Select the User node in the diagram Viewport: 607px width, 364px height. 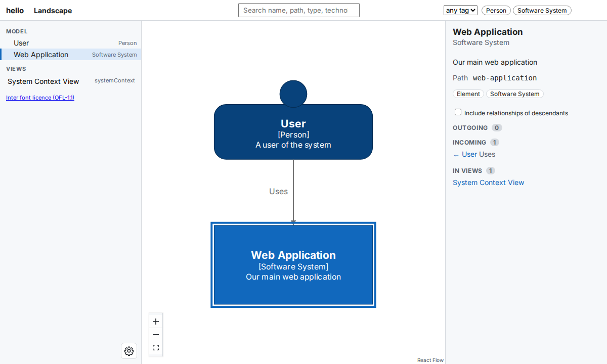click(x=293, y=132)
